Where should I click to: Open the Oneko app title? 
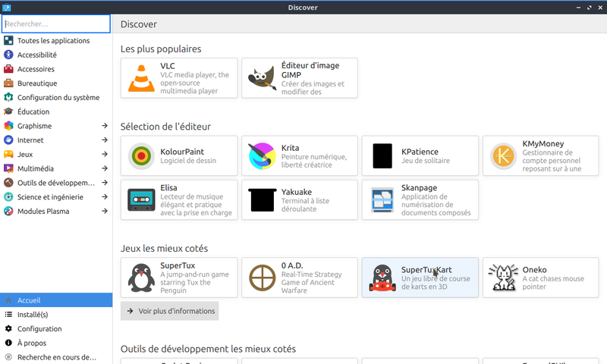click(x=534, y=270)
